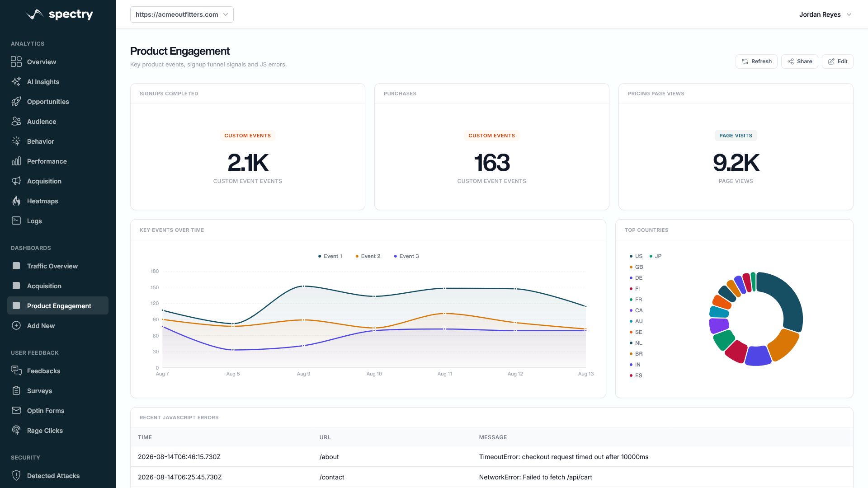Click the MESSAGE column header
The image size is (868, 488).
493,437
